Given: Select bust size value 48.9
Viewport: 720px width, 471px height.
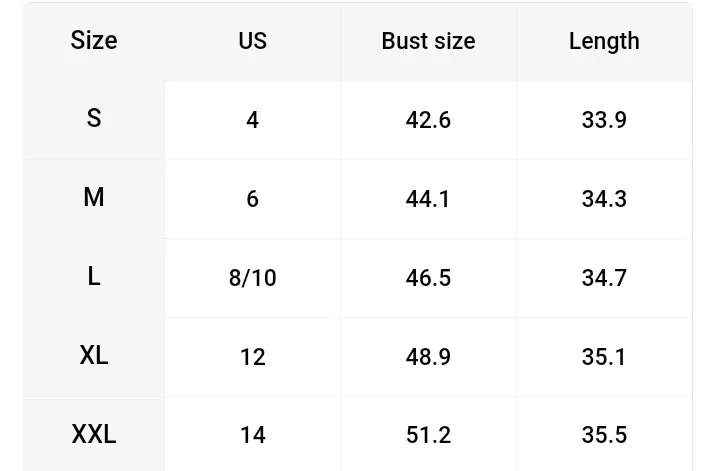Looking at the screenshot, I should coord(428,357).
